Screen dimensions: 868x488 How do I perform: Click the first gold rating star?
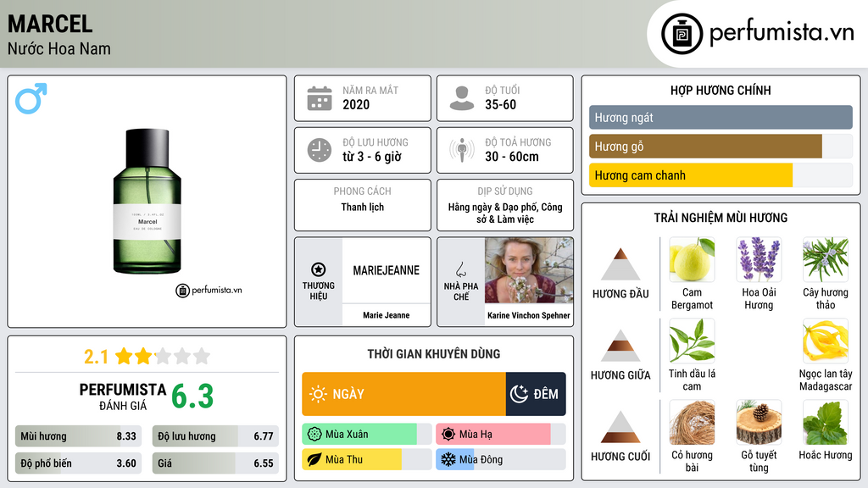pos(124,356)
